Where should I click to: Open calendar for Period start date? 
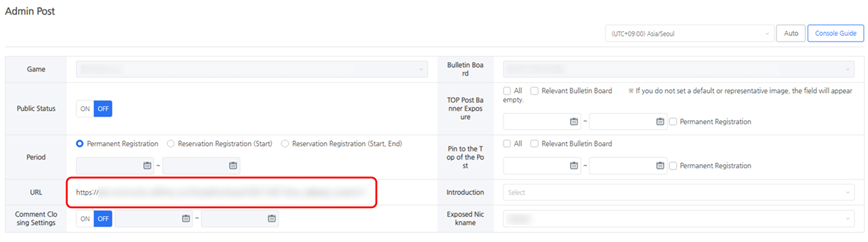click(x=147, y=165)
